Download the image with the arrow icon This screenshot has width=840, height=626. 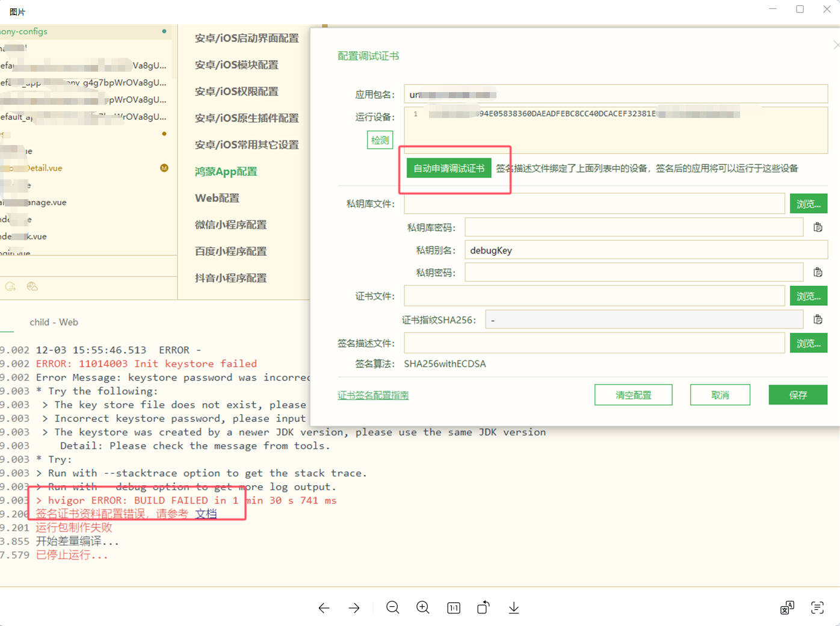(x=514, y=608)
